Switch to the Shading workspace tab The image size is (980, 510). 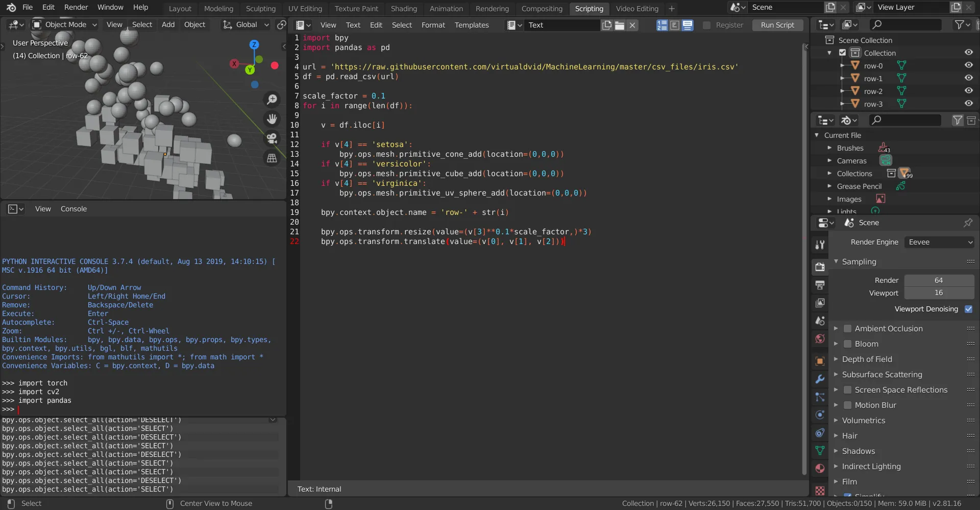pyautogui.click(x=404, y=9)
